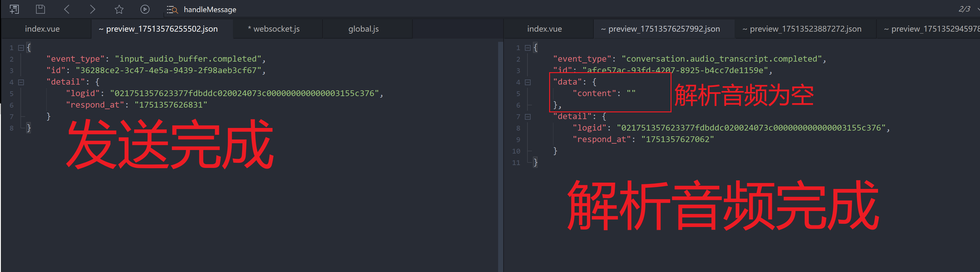Viewport: 980px width, 272px height.
Task: Collapse the "data" block in the right editor
Action: 528,82
